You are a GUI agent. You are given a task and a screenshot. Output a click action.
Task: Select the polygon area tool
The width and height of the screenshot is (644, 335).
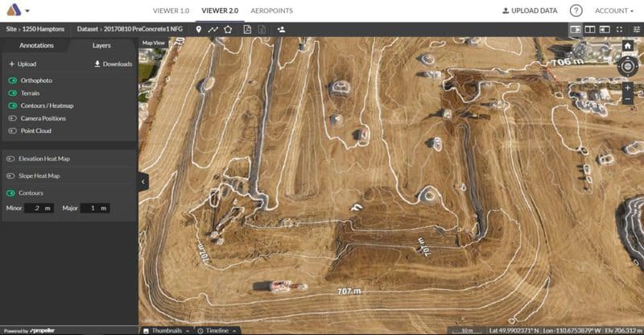[x=228, y=29]
